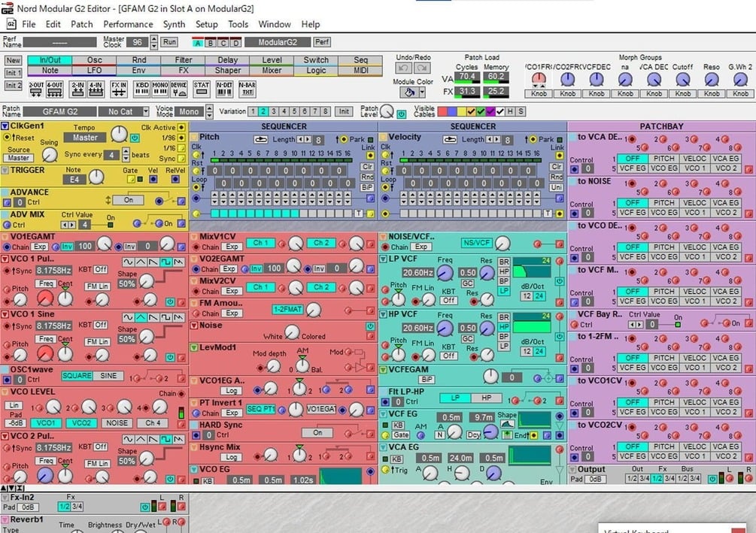Add a 2-IN input module

pos(78,89)
